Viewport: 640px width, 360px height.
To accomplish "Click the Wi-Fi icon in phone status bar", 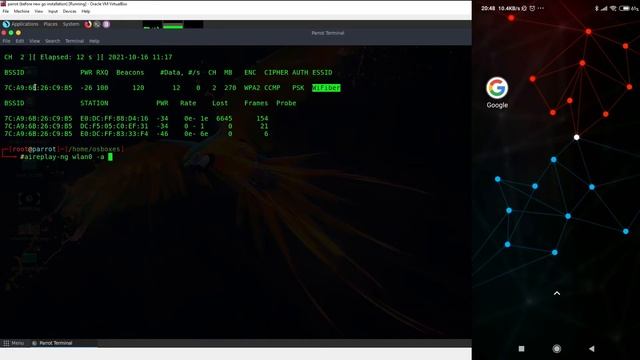I will (613, 8).
